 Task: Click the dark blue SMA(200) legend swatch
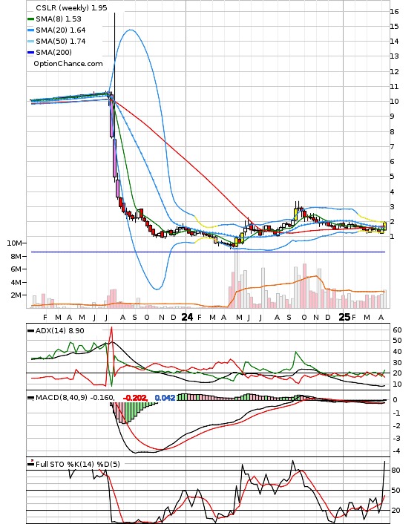tap(30, 52)
